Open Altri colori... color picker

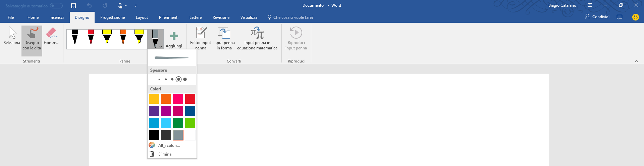point(172,146)
